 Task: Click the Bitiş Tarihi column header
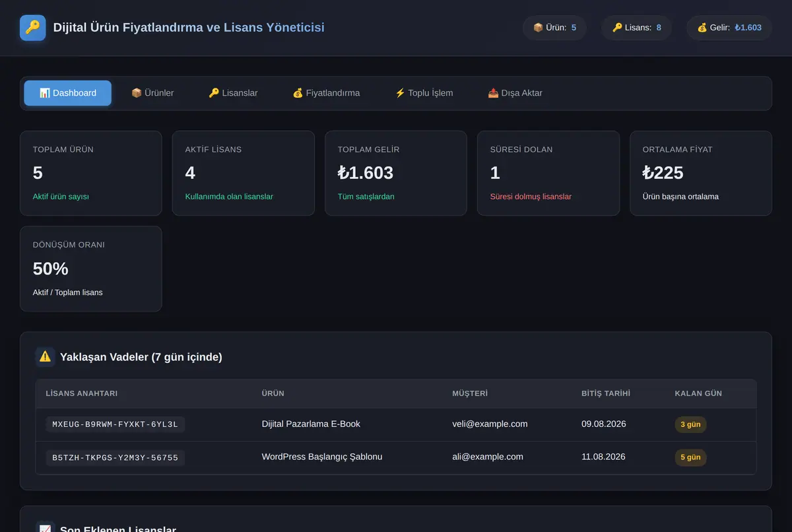click(x=606, y=393)
